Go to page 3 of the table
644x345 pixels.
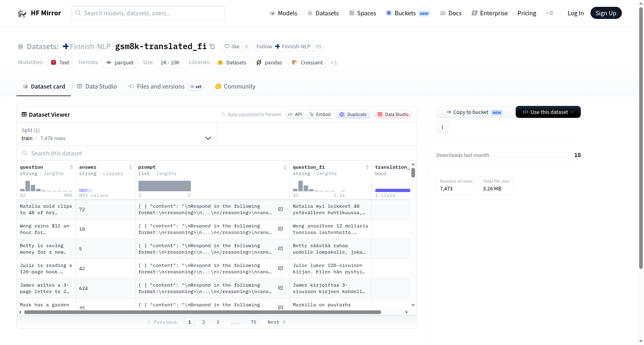coord(218,322)
